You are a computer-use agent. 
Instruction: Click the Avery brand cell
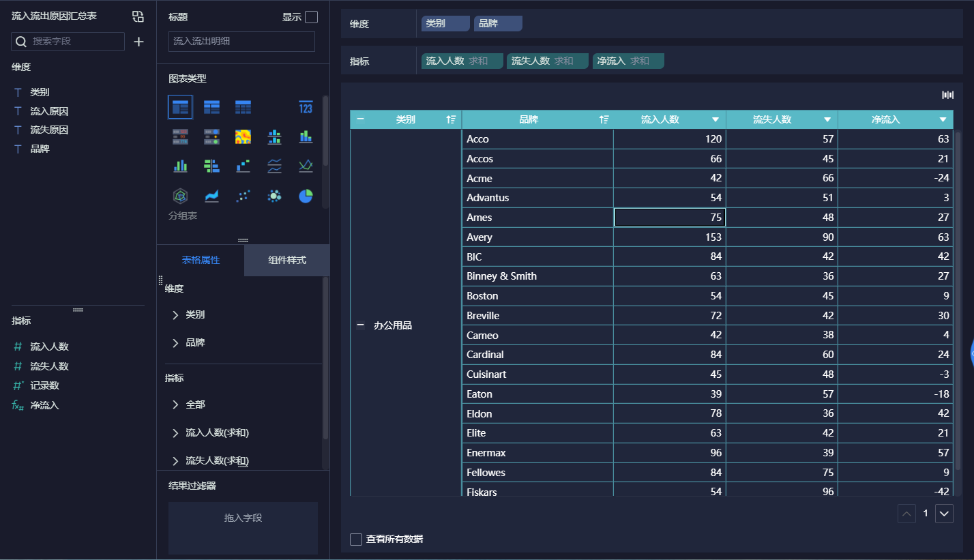[537, 237]
